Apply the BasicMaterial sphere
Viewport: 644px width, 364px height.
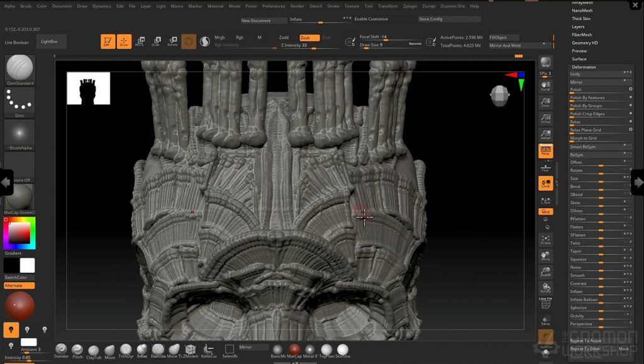click(x=278, y=350)
